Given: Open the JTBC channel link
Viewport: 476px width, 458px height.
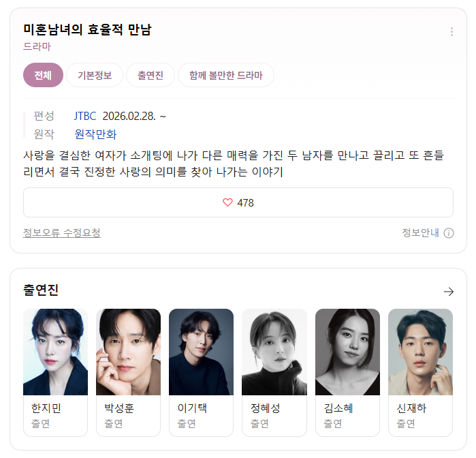Looking at the screenshot, I should click(85, 116).
